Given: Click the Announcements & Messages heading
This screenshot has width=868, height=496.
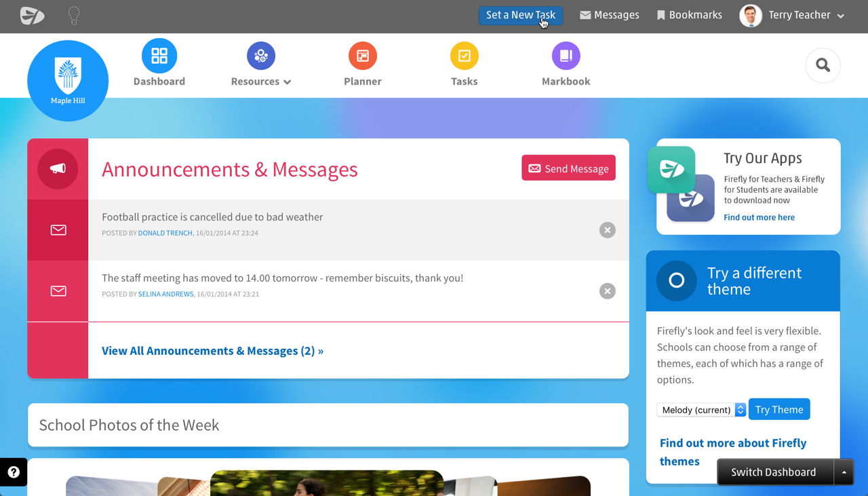Looking at the screenshot, I should [230, 169].
